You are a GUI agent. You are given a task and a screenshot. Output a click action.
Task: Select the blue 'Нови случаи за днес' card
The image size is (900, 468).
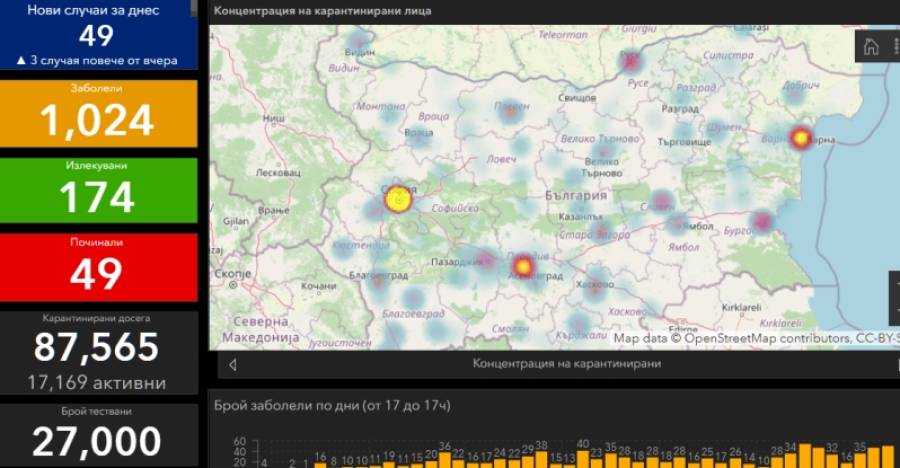tap(98, 35)
